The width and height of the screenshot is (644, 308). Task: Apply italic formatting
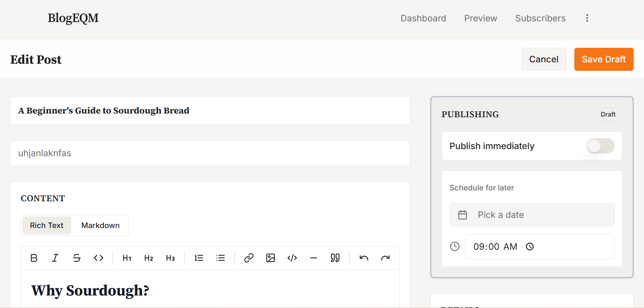tap(55, 258)
